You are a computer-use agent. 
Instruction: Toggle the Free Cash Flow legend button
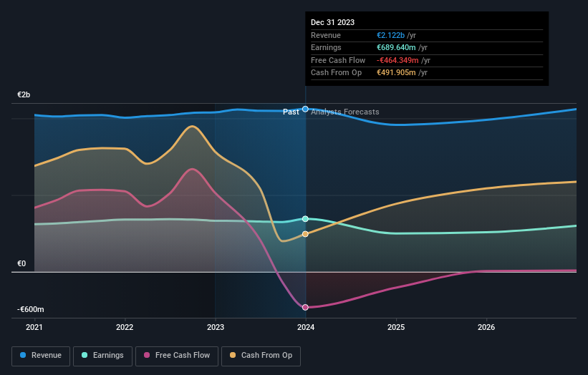(x=177, y=356)
